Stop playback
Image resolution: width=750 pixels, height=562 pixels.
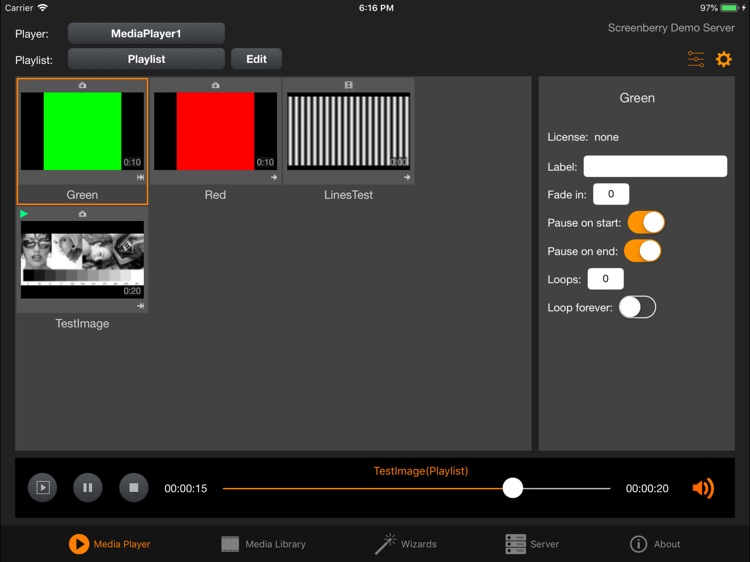pyautogui.click(x=133, y=487)
